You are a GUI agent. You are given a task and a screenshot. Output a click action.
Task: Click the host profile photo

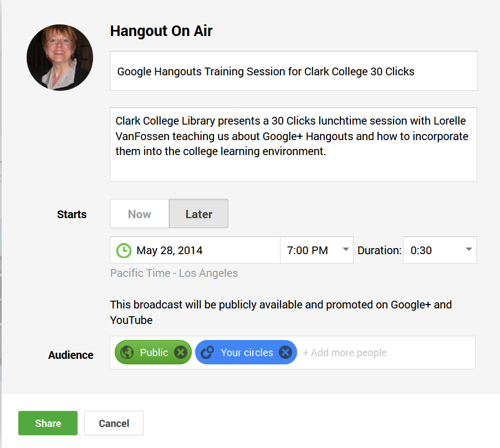point(60,58)
